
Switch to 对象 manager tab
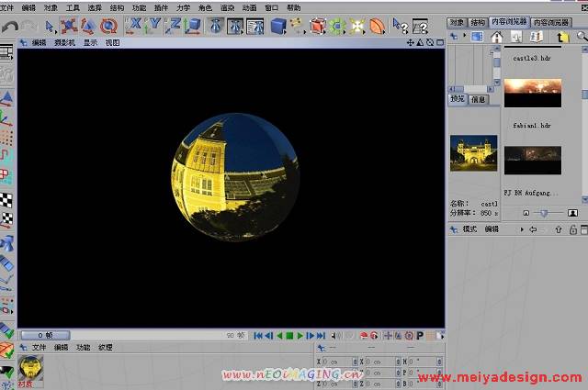(x=457, y=22)
